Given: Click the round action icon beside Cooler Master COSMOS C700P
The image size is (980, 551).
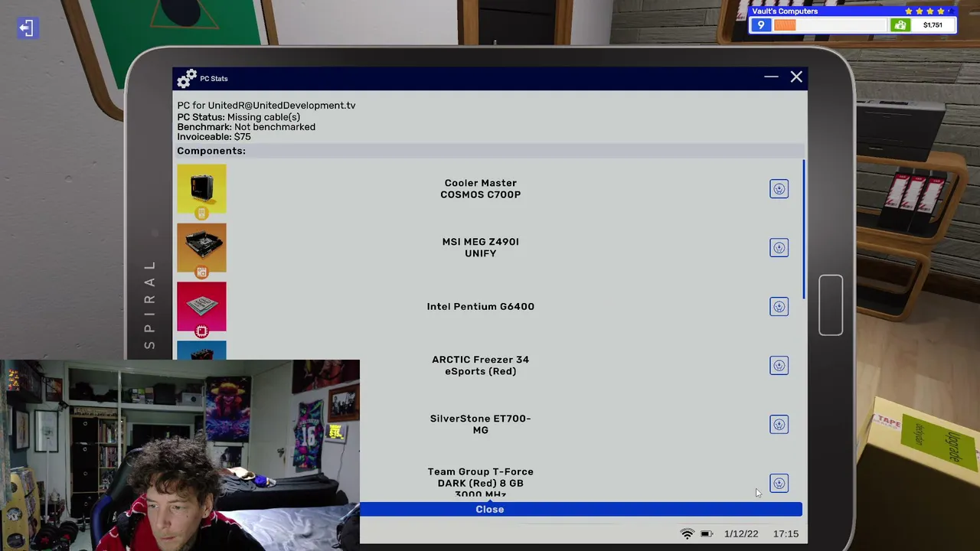Looking at the screenshot, I should click(779, 189).
